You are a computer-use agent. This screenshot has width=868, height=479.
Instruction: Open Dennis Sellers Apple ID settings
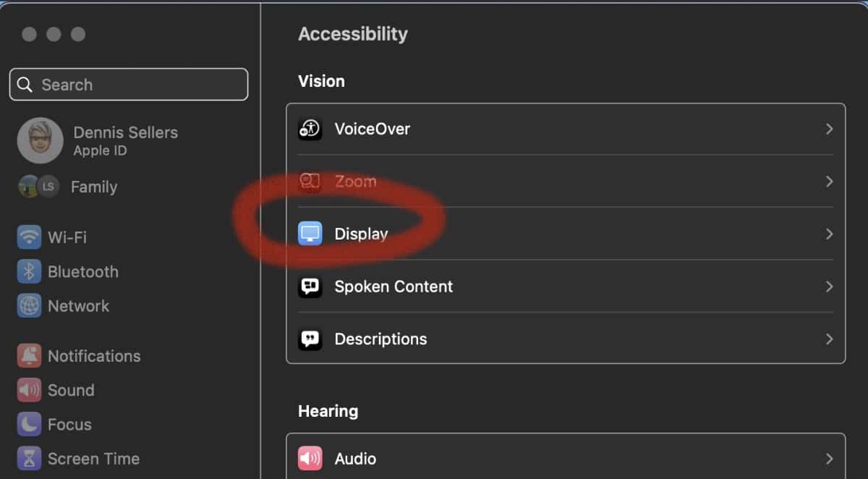(x=125, y=140)
